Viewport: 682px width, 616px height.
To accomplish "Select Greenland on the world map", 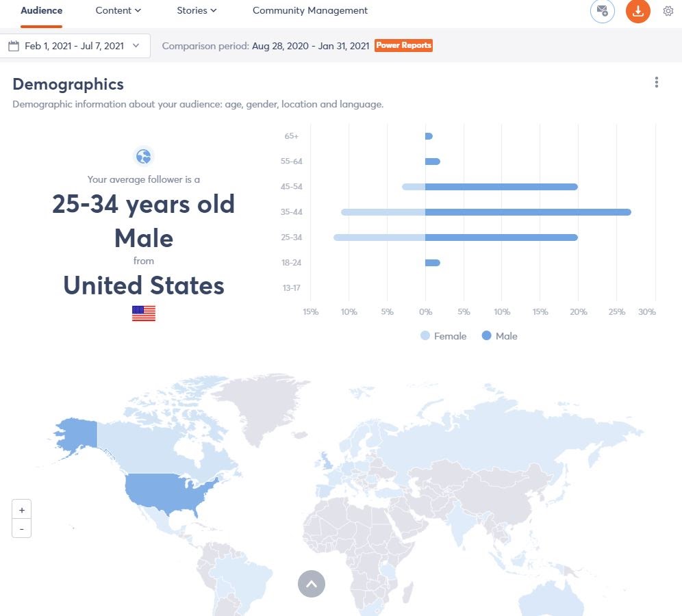I will 265,405.
